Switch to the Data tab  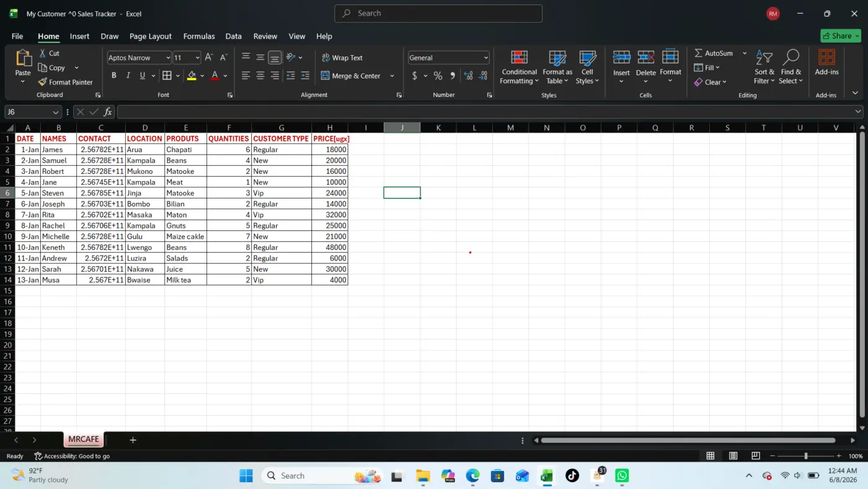[x=234, y=36]
